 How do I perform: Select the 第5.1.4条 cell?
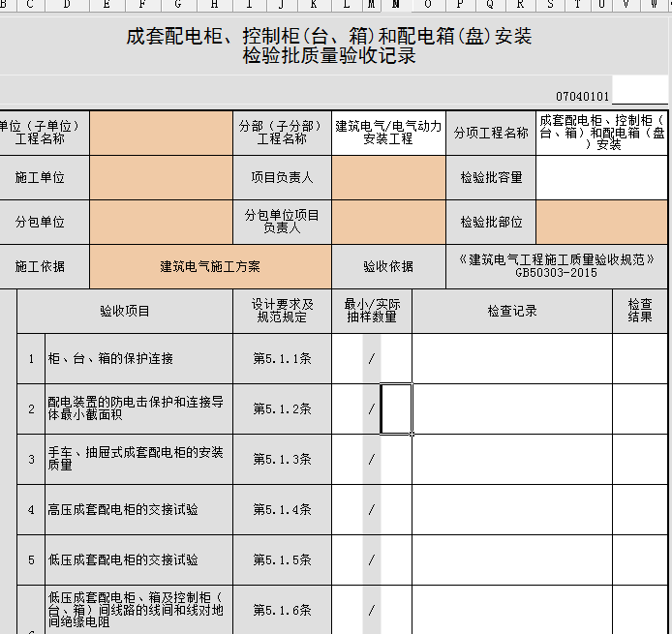282,510
